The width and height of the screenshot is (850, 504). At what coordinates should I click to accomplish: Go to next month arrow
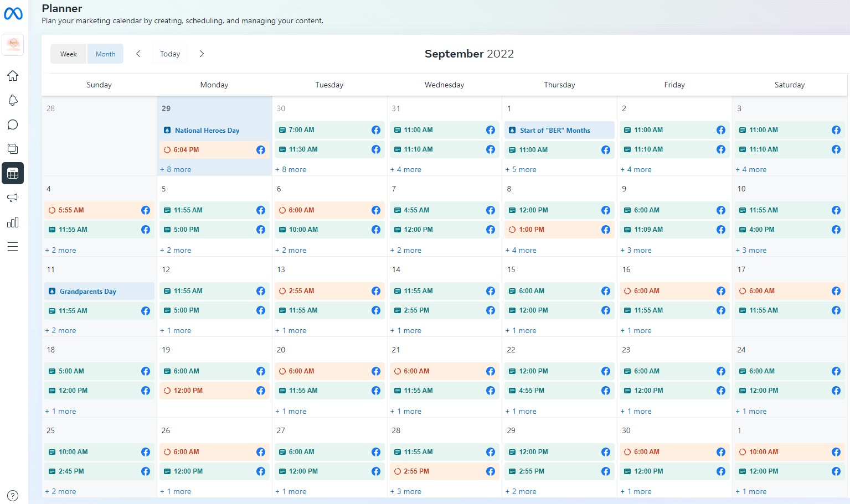click(x=202, y=54)
